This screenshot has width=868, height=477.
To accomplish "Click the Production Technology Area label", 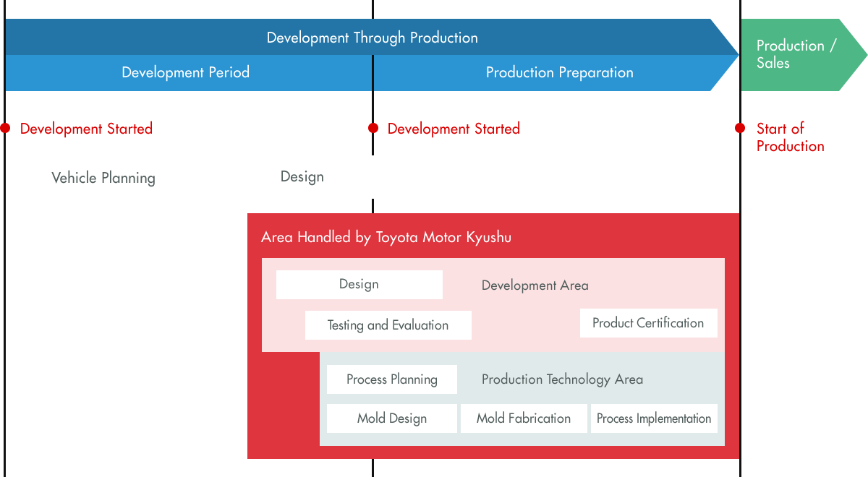I will (562, 379).
